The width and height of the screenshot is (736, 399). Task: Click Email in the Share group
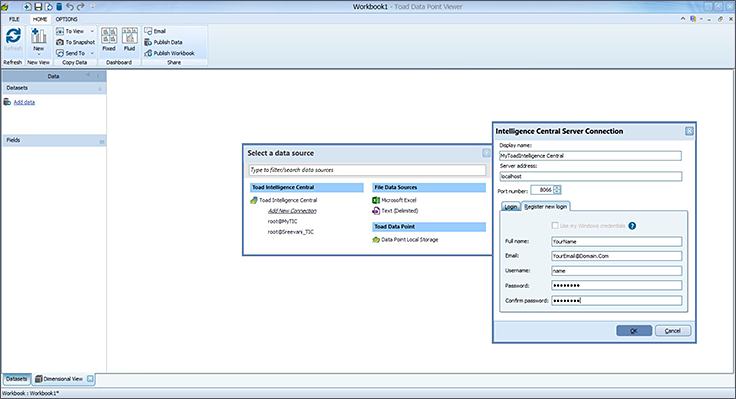click(x=155, y=31)
